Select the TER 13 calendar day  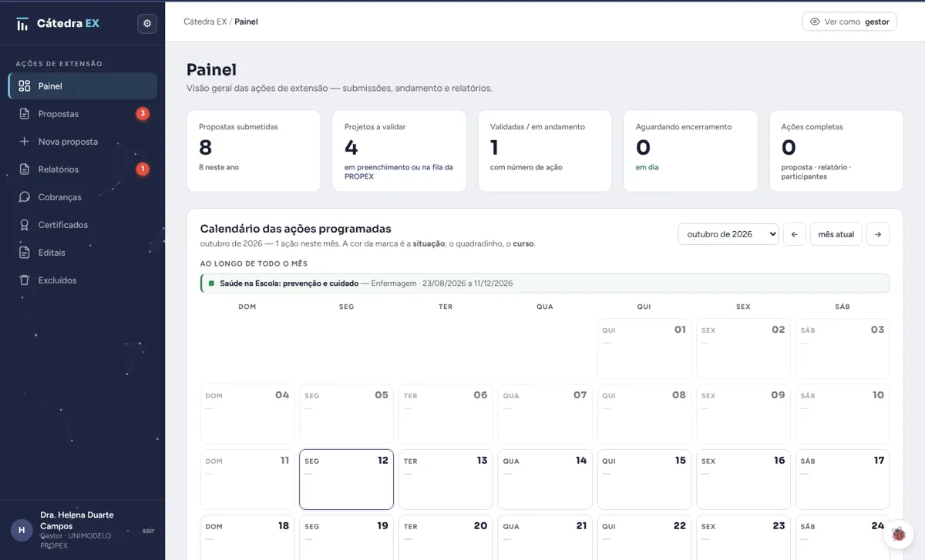pos(446,479)
